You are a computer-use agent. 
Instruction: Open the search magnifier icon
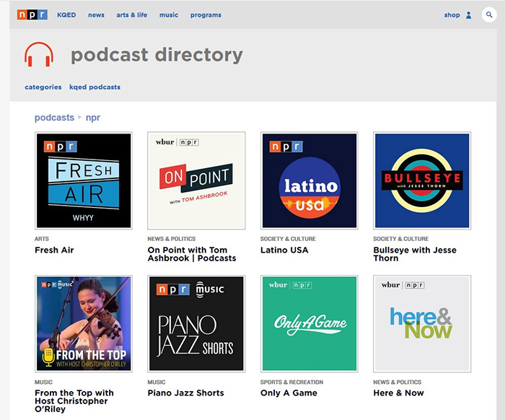coord(489,15)
